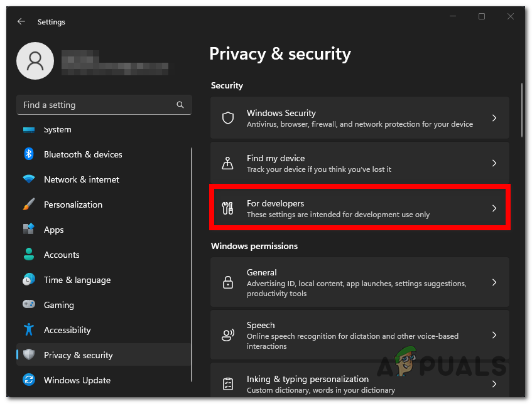Click the search magnifier icon
Image resolution: width=532 pixels, height=404 pixels.
tap(180, 105)
